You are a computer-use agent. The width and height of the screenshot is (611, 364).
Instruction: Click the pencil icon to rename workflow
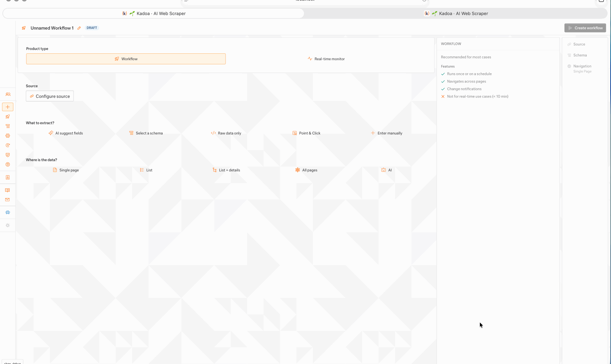click(79, 28)
